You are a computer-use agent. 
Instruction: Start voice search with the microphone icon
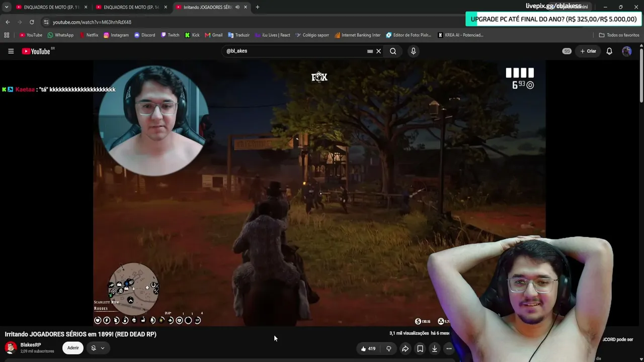click(413, 51)
